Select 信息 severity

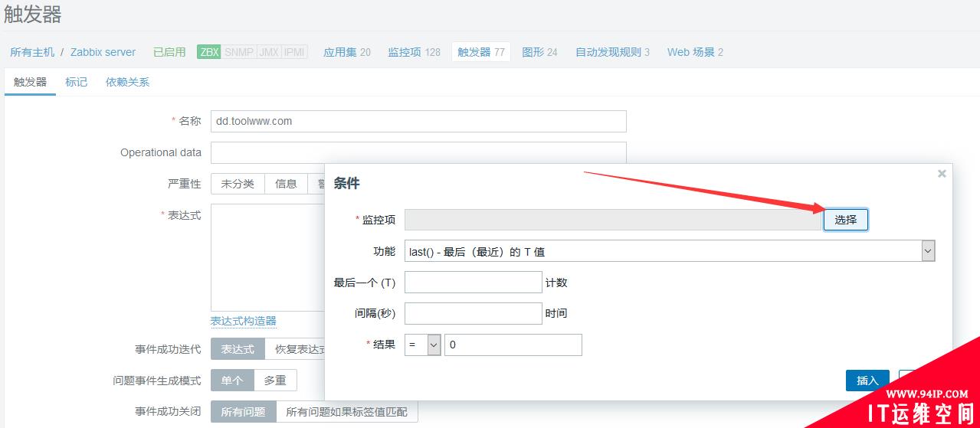[x=286, y=184]
